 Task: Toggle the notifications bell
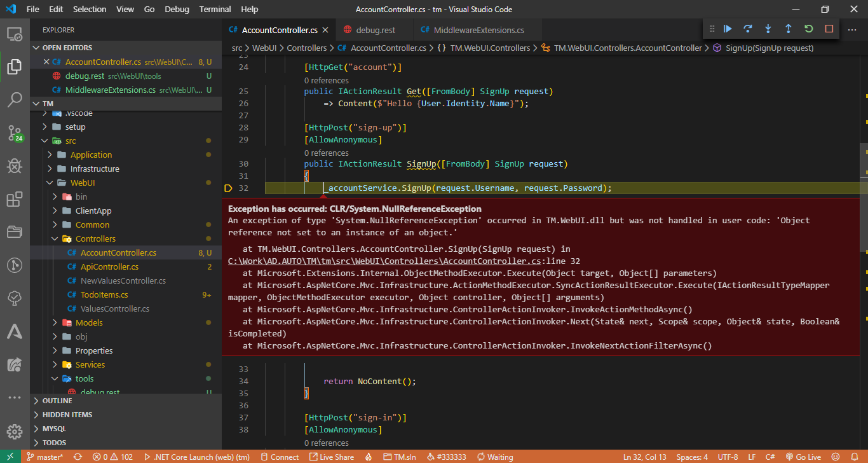(854, 456)
